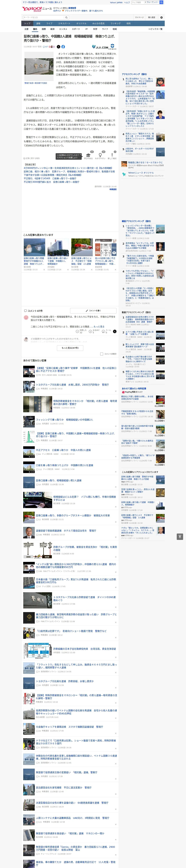
Task: Open トヨタグループ元社員ら逮捕 水増し請求 article
Action: 72,385
